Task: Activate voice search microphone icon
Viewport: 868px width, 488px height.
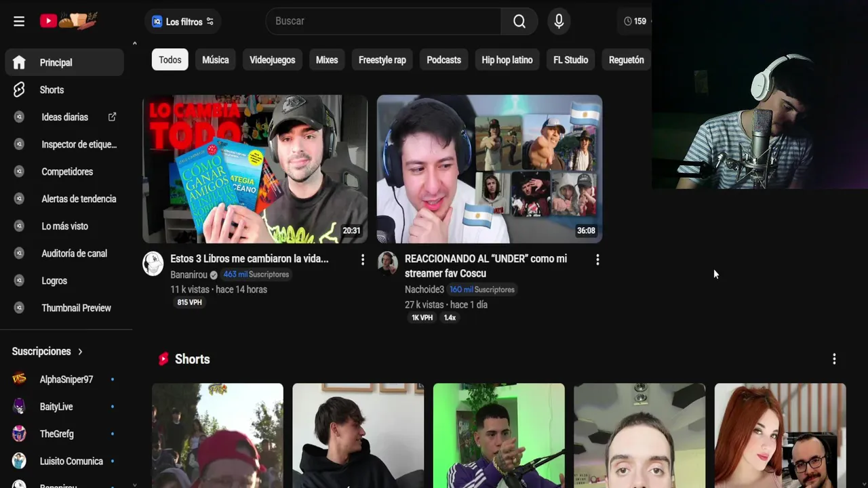Action: tap(559, 21)
